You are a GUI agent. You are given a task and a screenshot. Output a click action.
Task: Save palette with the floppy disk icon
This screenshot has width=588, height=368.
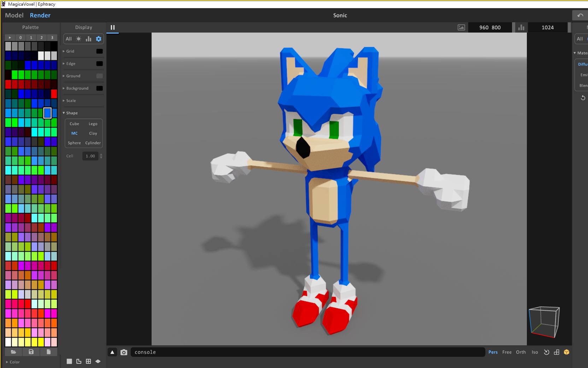pyautogui.click(x=31, y=352)
